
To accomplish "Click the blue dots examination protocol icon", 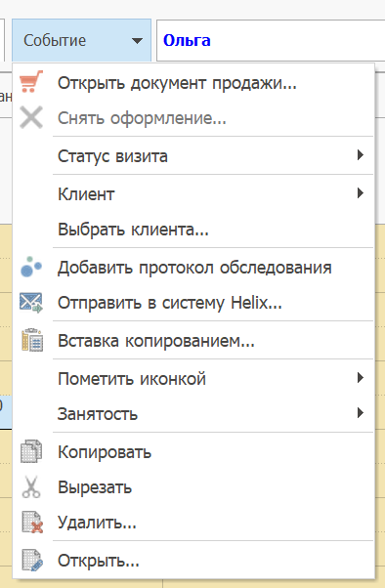I will tap(31, 267).
